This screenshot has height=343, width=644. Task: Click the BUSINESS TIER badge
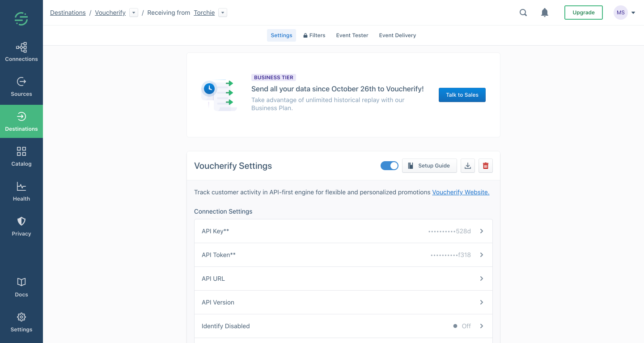click(274, 77)
